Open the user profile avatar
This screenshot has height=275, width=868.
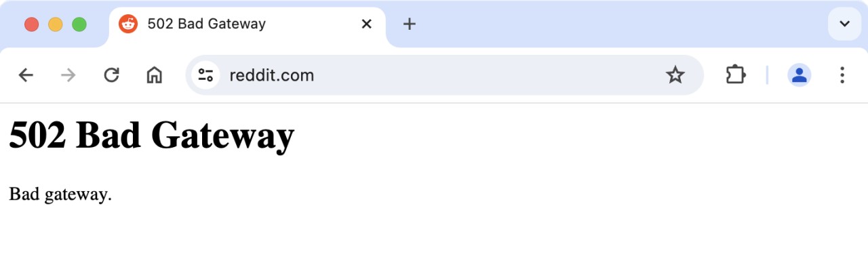click(x=799, y=75)
